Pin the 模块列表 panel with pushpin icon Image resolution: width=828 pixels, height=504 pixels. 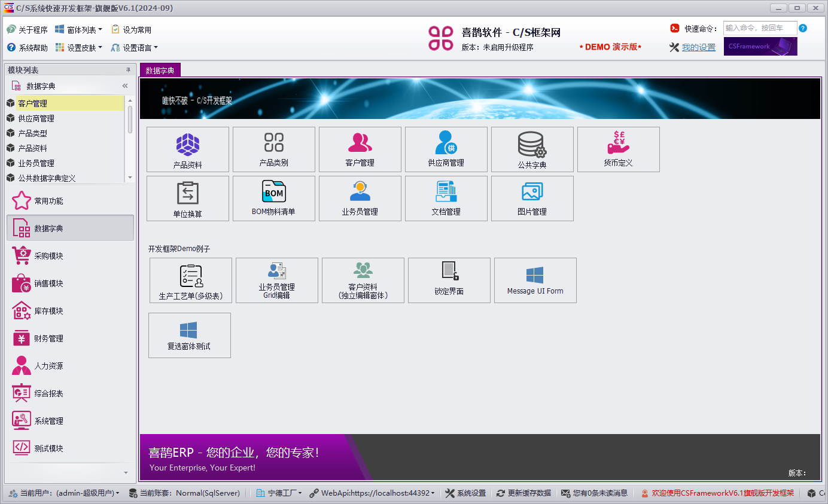coord(128,70)
